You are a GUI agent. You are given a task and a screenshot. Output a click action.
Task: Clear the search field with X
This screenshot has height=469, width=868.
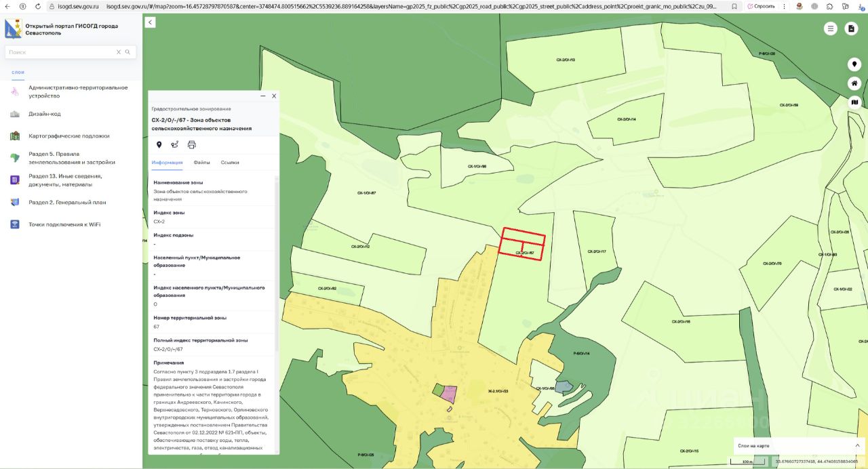118,52
